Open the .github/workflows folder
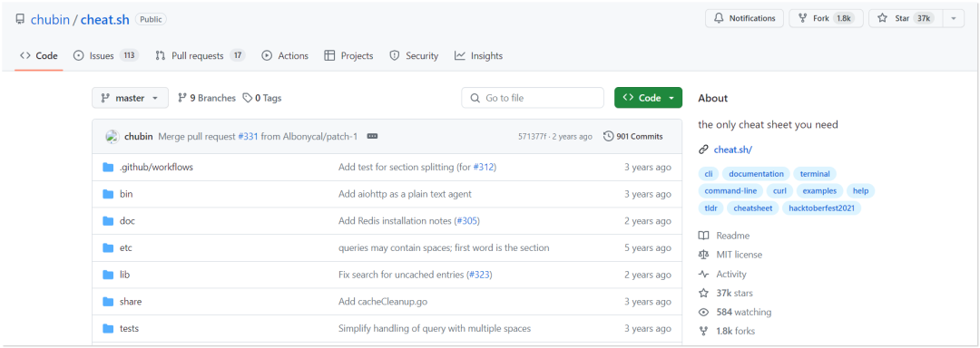This screenshot has width=980, height=348. (x=156, y=167)
